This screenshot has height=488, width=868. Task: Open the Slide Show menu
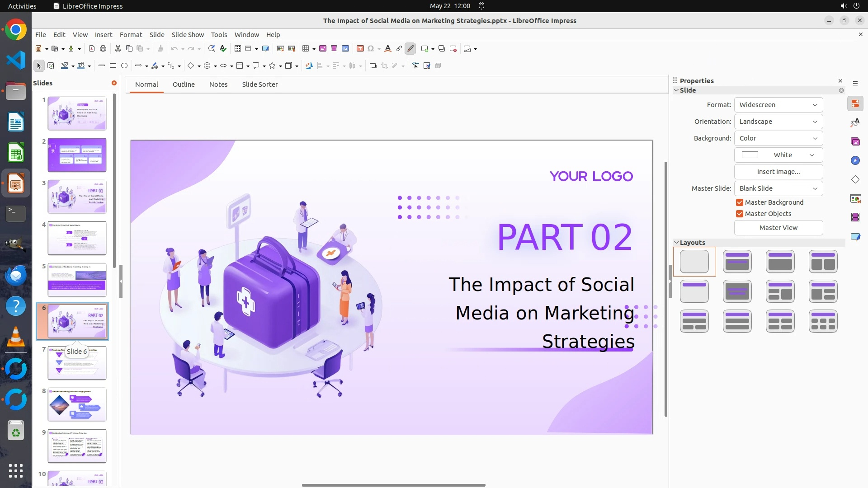coord(188,35)
